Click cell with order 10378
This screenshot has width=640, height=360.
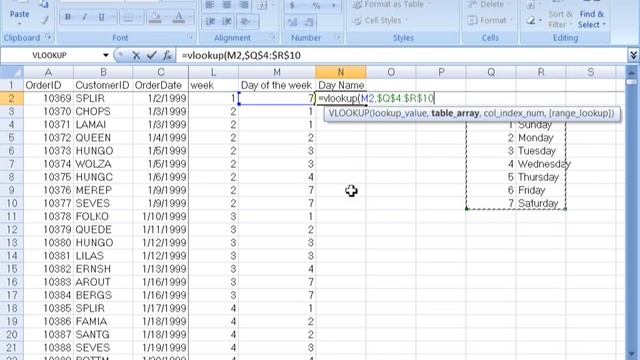pyautogui.click(x=48, y=216)
